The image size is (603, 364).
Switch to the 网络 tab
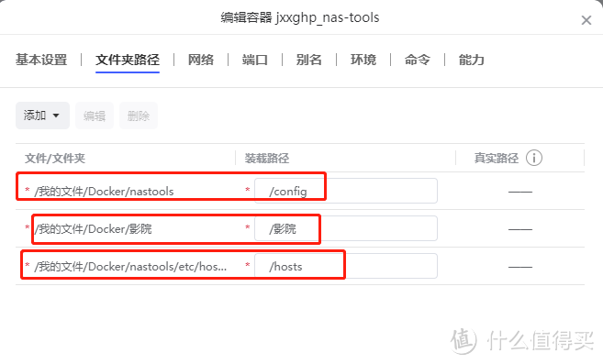[201, 60]
